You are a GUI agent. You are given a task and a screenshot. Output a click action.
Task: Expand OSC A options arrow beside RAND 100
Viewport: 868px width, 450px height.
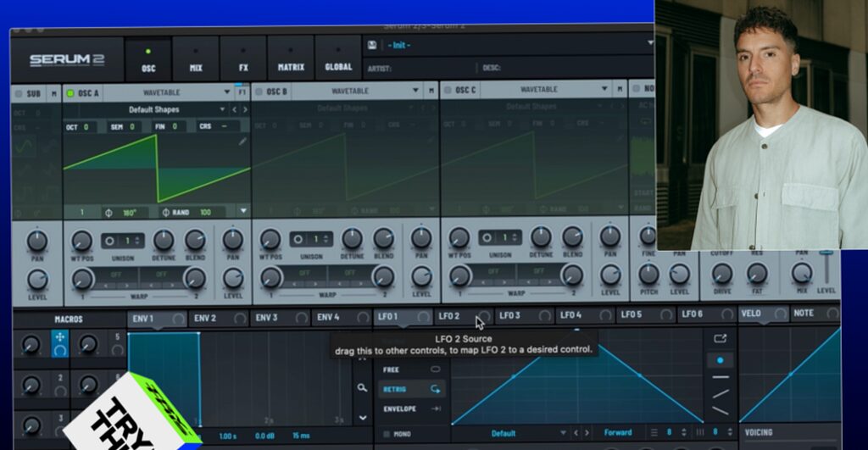243,211
